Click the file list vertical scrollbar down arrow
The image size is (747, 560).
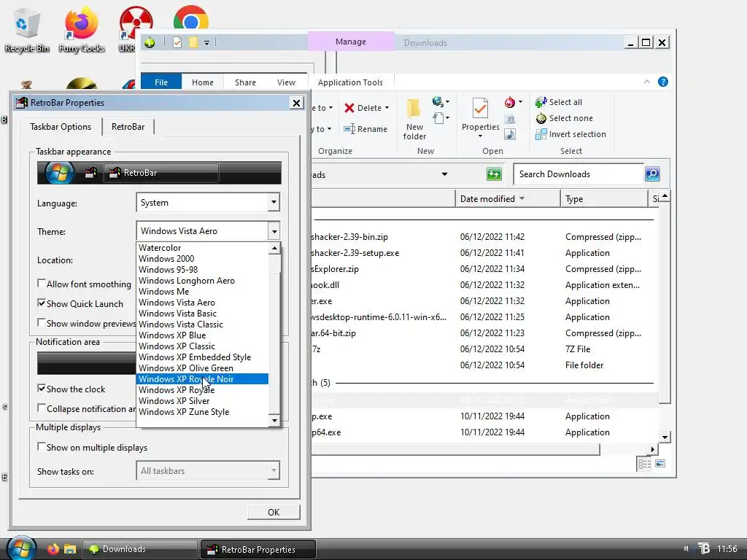click(x=665, y=437)
